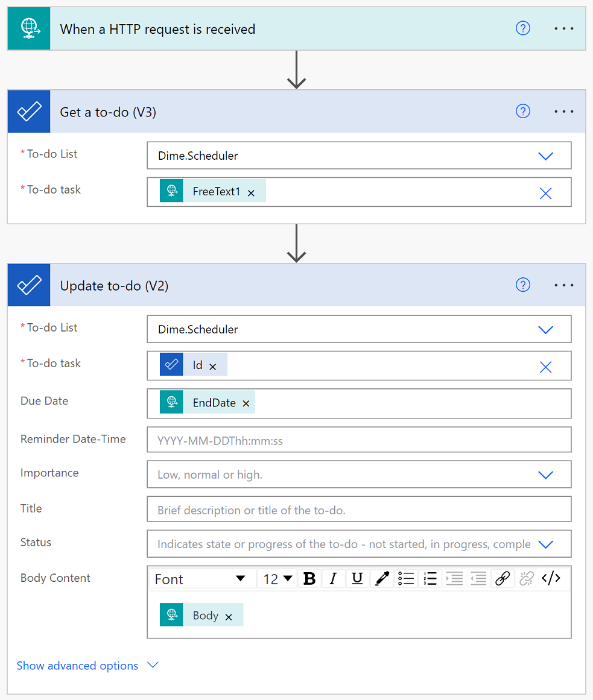593x700 pixels.
Task: Click the Title input field
Action: point(359,509)
